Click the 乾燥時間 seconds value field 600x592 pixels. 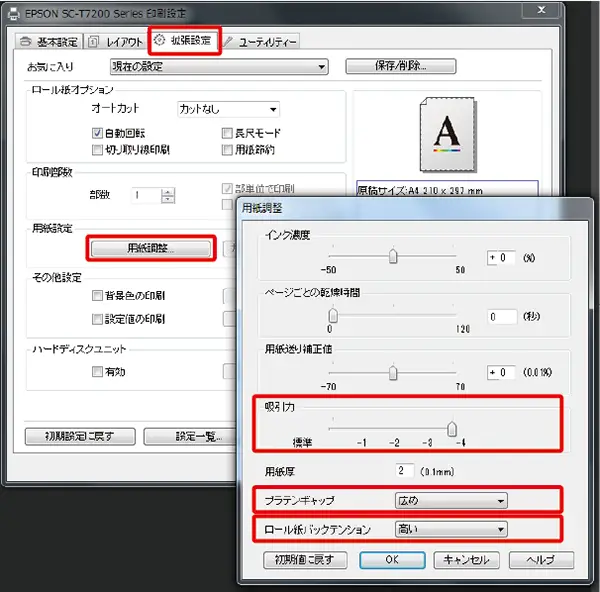click(x=502, y=316)
